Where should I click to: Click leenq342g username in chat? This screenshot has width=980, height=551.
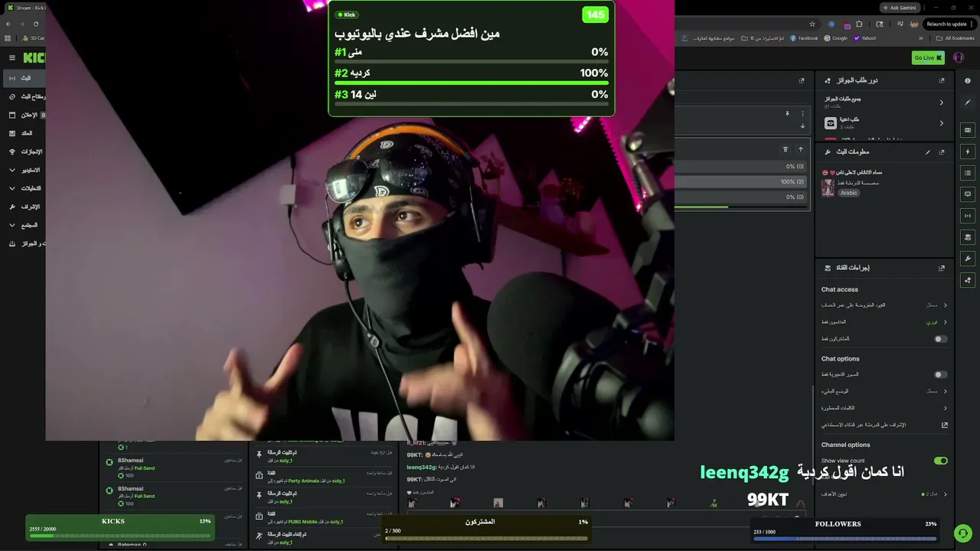pyautogui.click(x=421, y=467)
